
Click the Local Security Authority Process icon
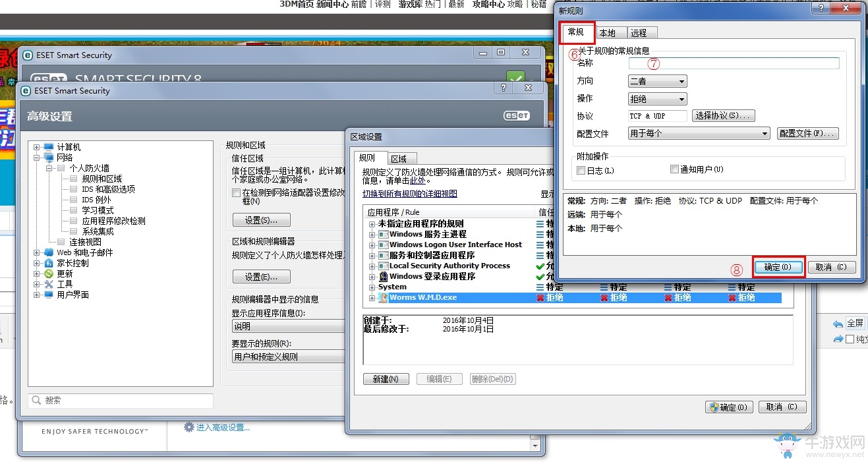pos(383,266)
